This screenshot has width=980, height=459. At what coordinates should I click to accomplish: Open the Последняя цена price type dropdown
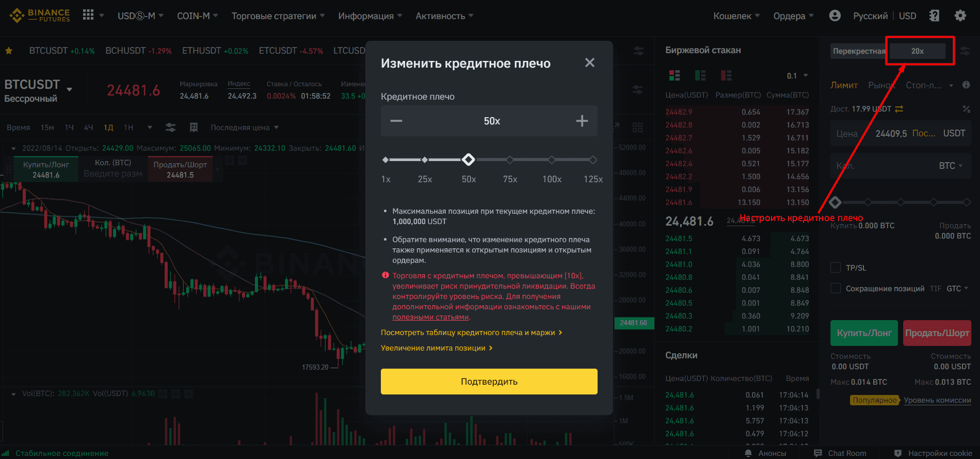tap(245, 127)
